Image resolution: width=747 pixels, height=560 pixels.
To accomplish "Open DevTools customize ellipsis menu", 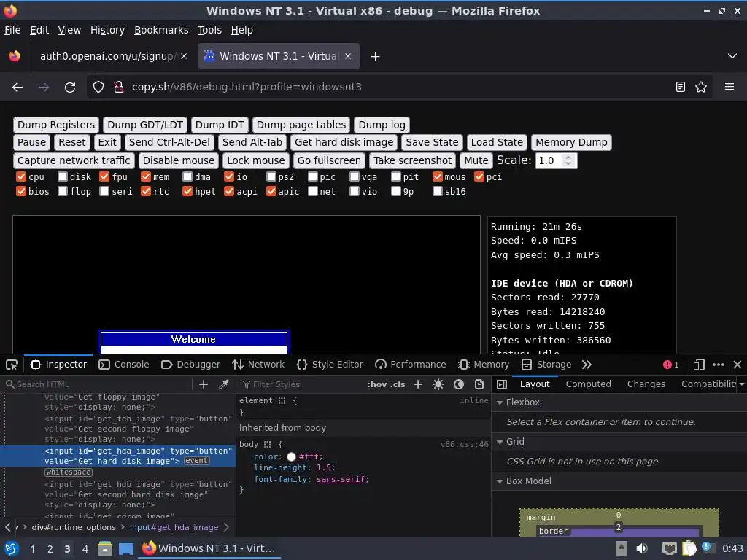I will (x=719, y=365).
